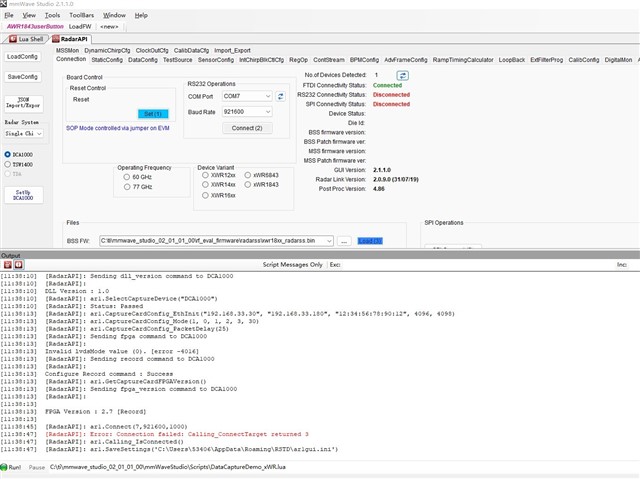
Task: Open the Baud Rate dropdown
Action: tap(268, 112)
